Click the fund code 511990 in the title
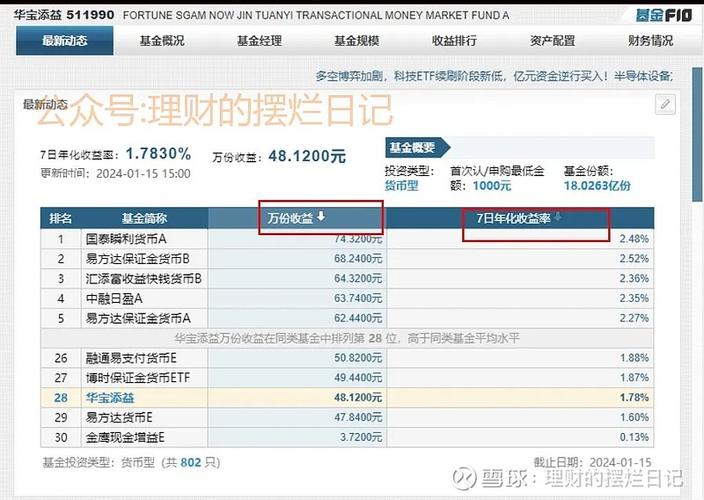The image size is (704, 500). (x=90, y=15)
